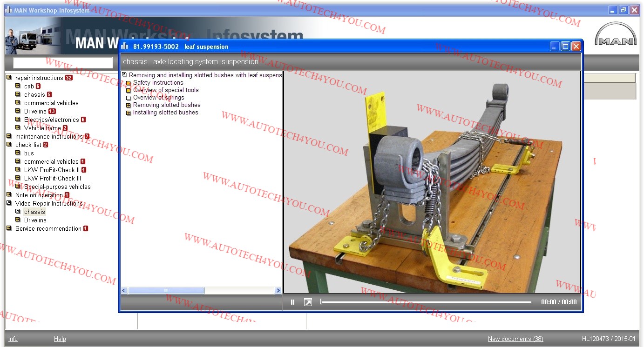Viewport: 644px width, 347px height.
Task: Open New documents (38) link
Action: click(515, 339)
